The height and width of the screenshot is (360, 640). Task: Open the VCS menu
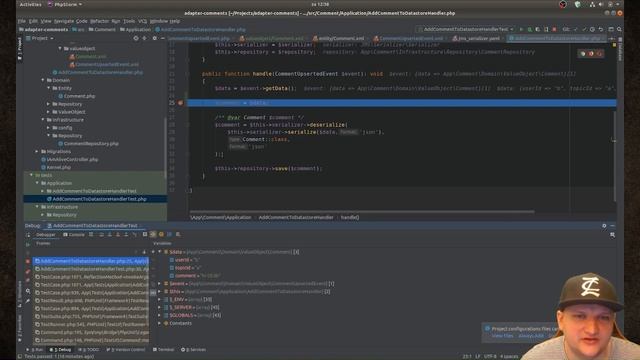pos(142,21)
